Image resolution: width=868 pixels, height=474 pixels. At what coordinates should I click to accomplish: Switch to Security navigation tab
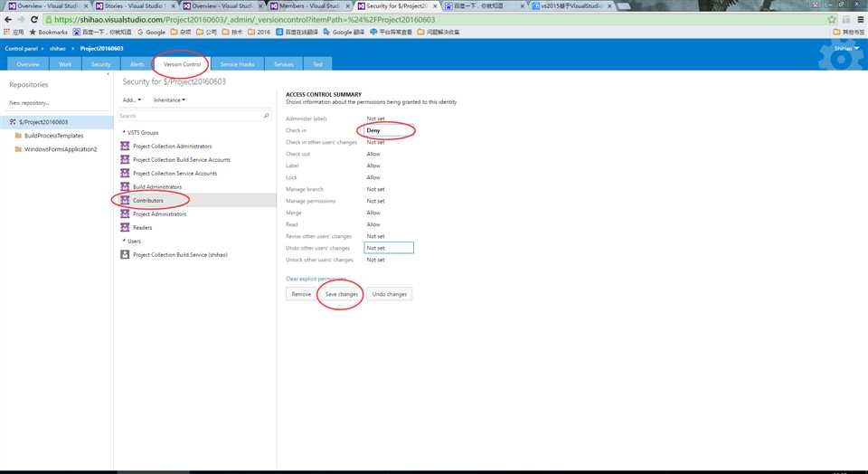(100, 64)
